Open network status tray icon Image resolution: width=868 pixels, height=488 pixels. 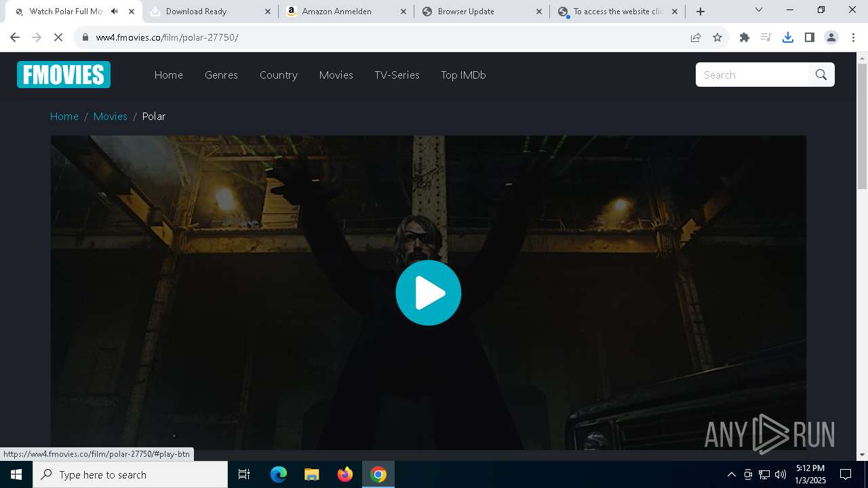pyautogui.click(x=764, y=474)
